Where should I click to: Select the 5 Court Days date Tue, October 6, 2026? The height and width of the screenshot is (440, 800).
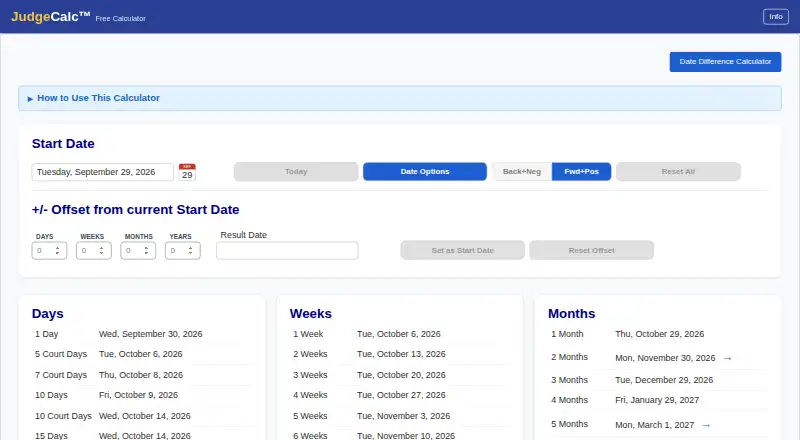coord(140,354)
